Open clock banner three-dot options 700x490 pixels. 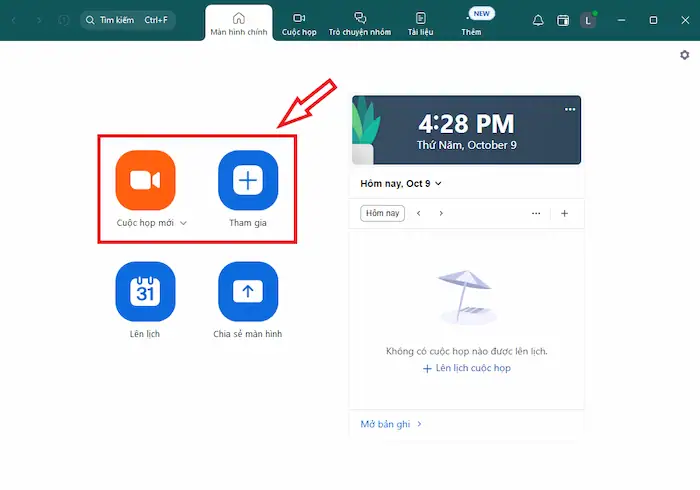tap(570, 109)
